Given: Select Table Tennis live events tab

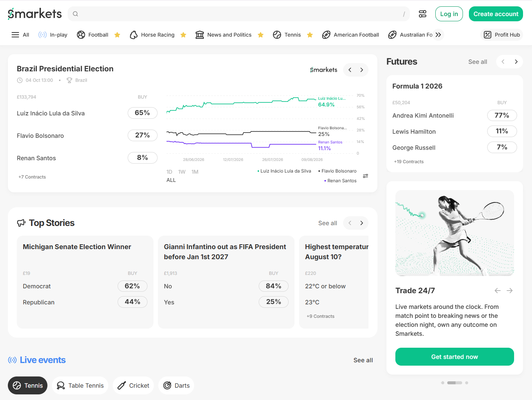Looking at the screenshot, I should pyautogui.click(x=80, y=385).
